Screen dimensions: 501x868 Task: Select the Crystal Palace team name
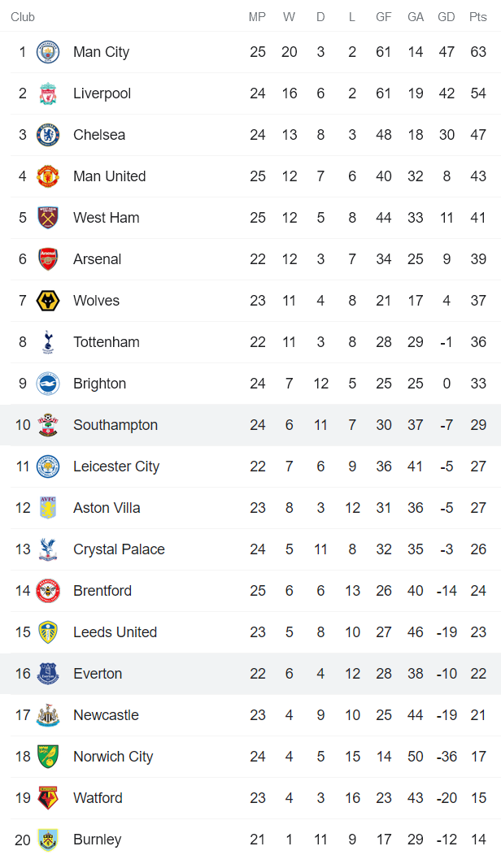[x=119, y=549]
